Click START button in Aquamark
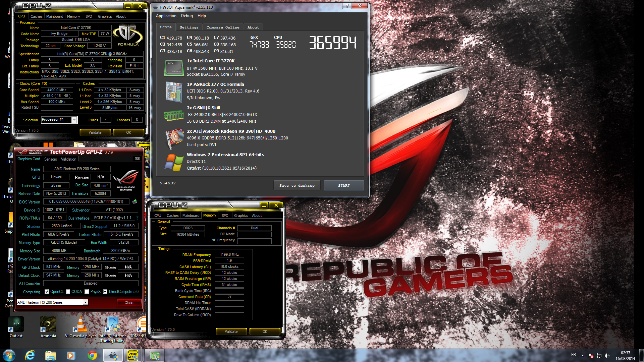 coord(344,185)
